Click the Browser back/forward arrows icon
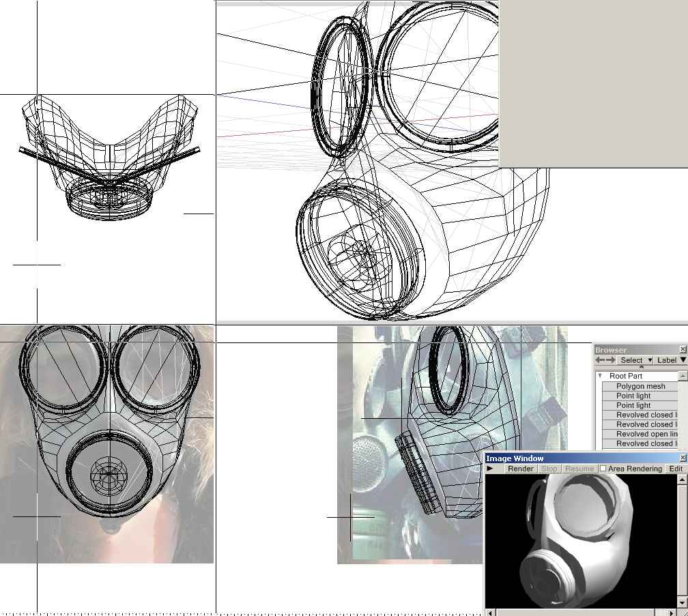This screenshot has width=688, height=616. 605,360
